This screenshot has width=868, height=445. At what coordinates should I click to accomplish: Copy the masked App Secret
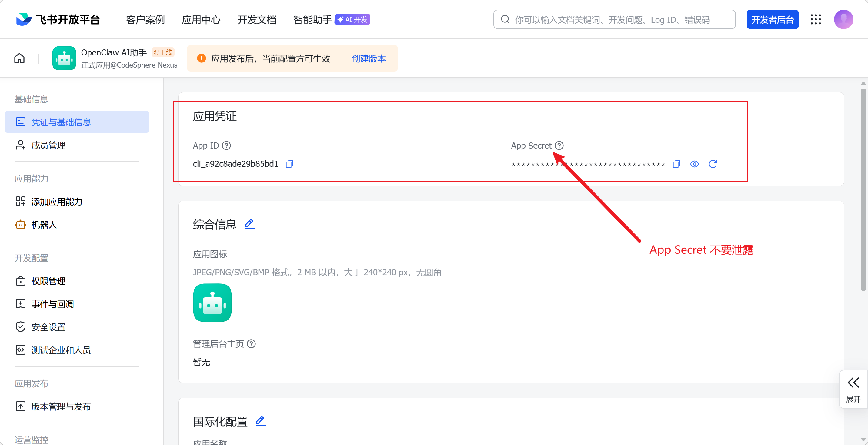pyautogui.click(x=676, y=164)
